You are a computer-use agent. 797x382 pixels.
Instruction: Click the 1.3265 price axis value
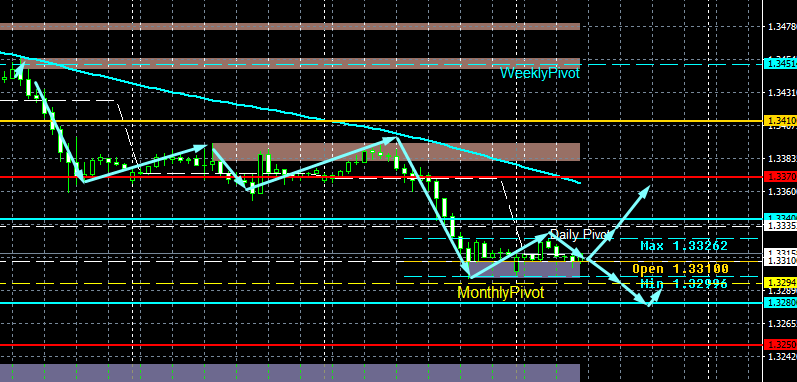pyautogui.click(x=782, y=324)
